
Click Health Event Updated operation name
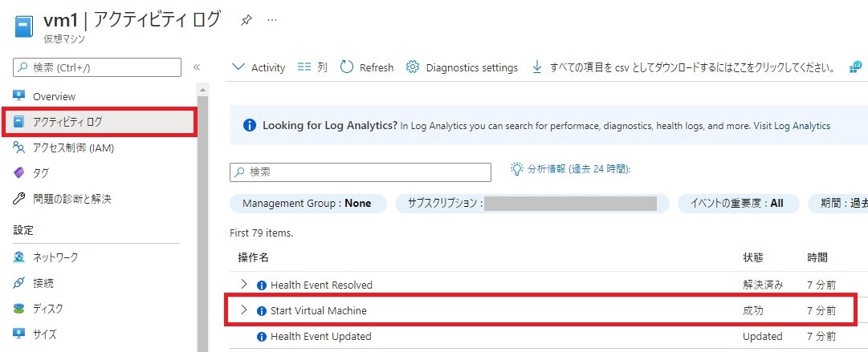320,337
